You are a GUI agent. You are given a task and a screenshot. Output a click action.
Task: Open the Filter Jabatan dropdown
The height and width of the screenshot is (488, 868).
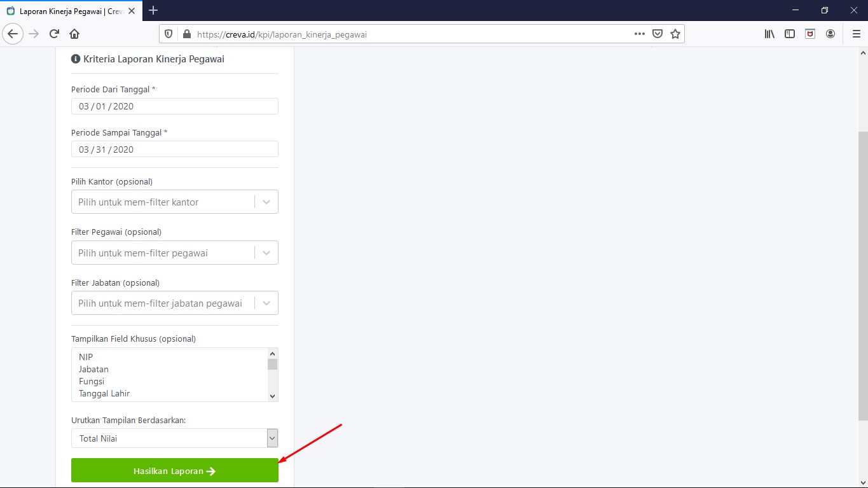click(x=175, y=303)
